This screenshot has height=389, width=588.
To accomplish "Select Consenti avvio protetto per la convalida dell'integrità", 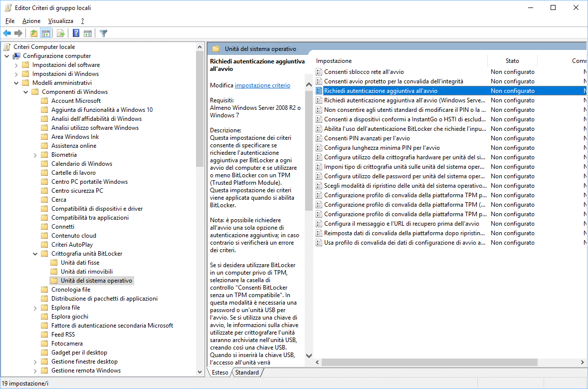I will point(450,81).
